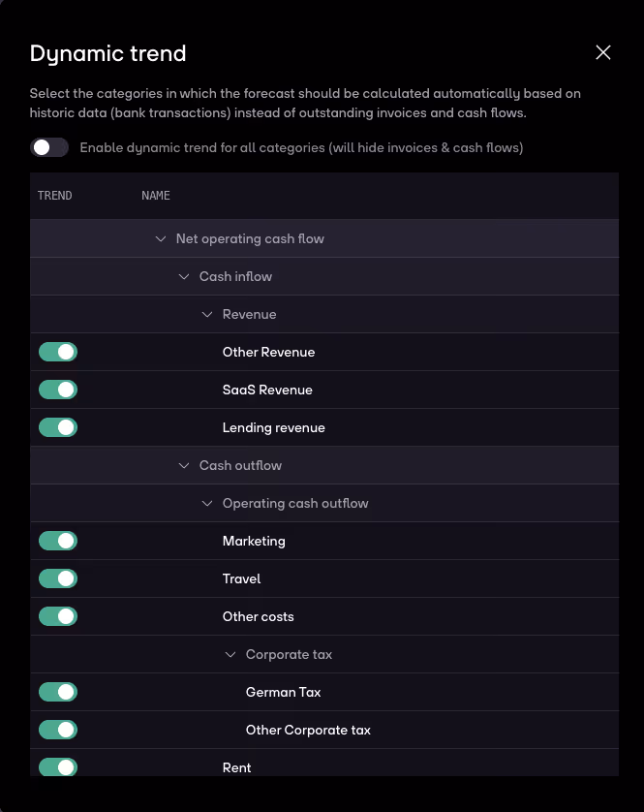Collapse the Cash inflow chevron

click(184, 276)
